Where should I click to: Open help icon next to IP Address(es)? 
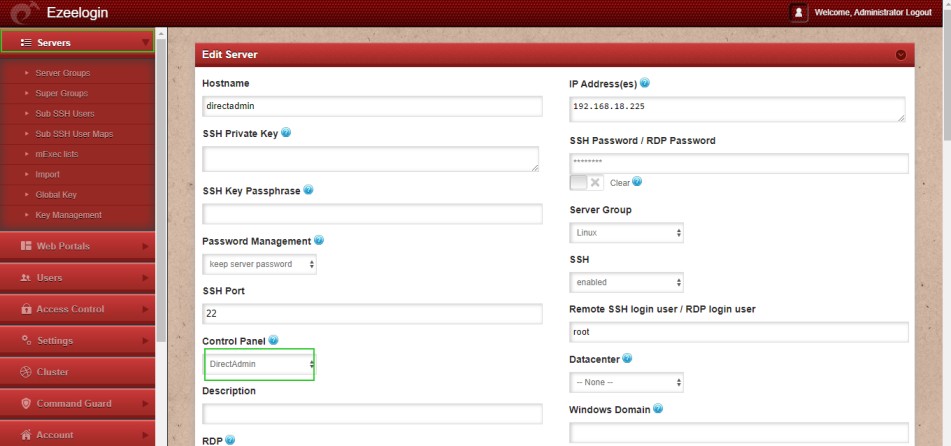645,83
